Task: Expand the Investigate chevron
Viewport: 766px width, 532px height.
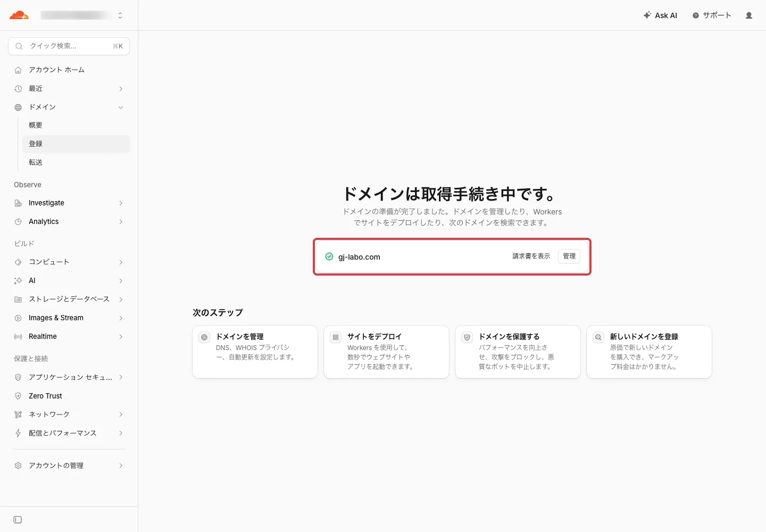Action: click(x=121, y=203)
